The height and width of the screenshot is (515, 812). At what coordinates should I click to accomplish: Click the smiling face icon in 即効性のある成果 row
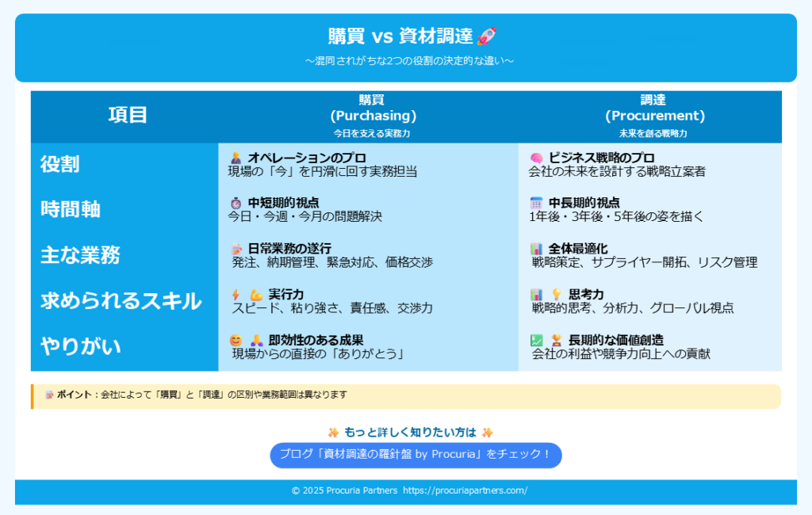(x=236, y=340)
